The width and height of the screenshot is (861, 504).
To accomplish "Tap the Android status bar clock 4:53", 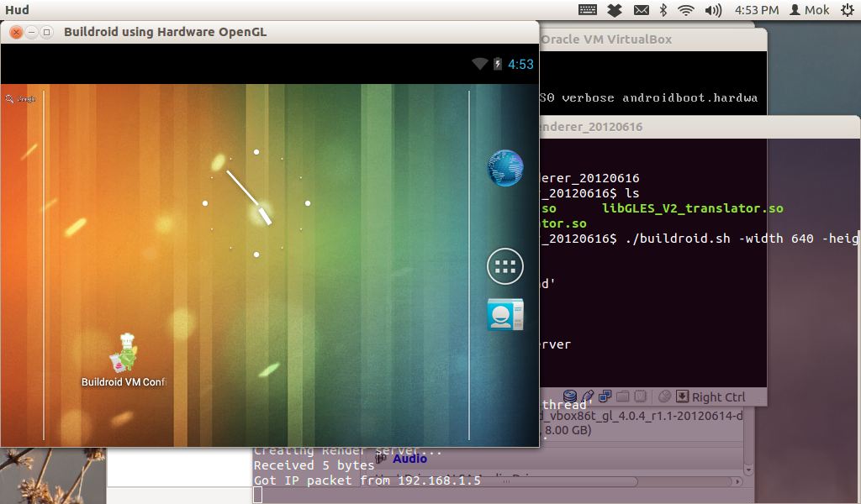I will click(x=520, y=65).
